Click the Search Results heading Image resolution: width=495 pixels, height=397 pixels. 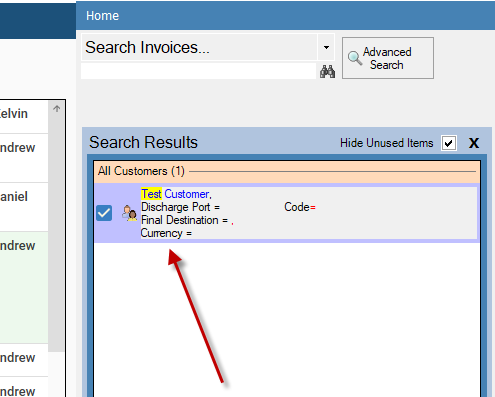(x=143, y=143)
